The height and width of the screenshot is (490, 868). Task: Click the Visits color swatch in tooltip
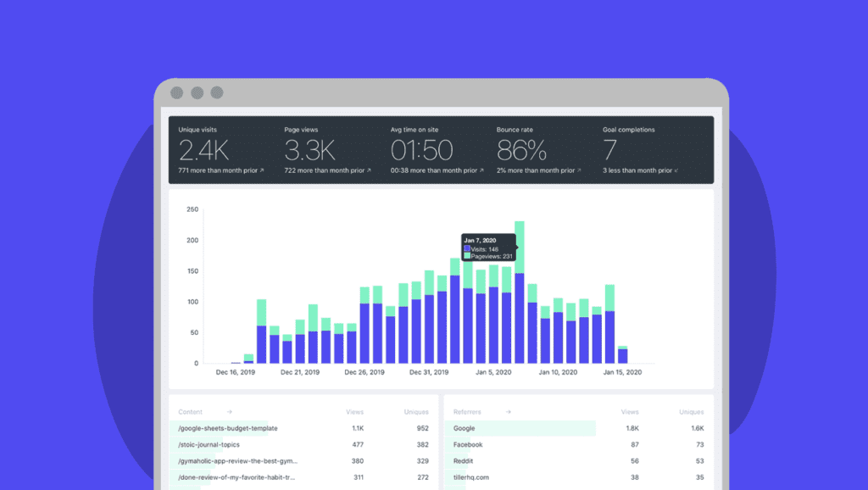pyautogui.click(x=467, y=249)
